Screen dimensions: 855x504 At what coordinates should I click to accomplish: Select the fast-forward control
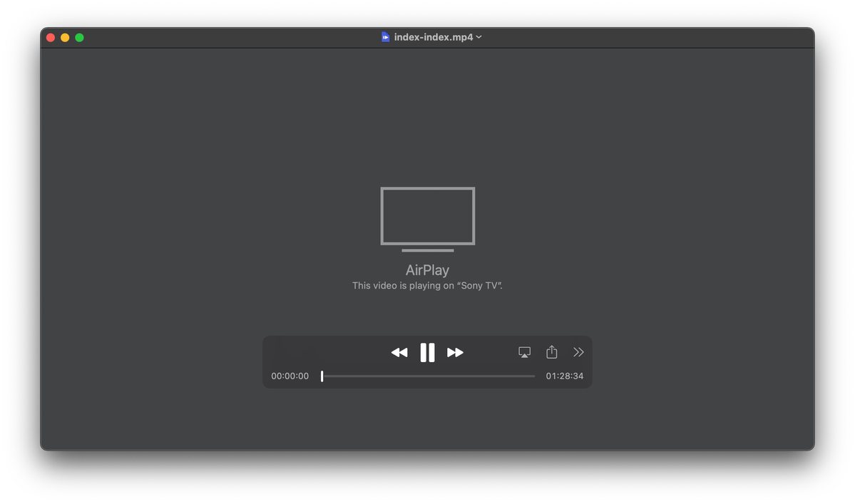pyautogui.click(x=455, y=351)
